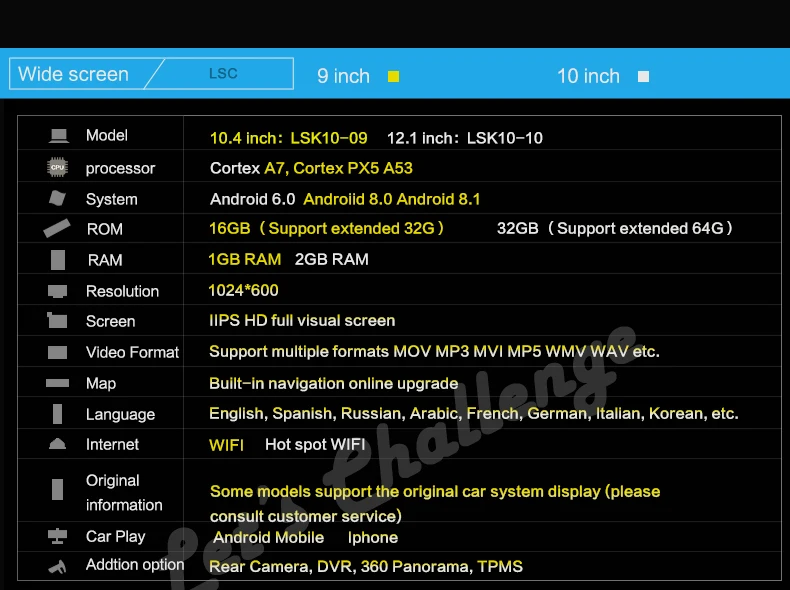Click the monitor icon beside Resolution
Screen dimensions: 790x590
[57, 291]
